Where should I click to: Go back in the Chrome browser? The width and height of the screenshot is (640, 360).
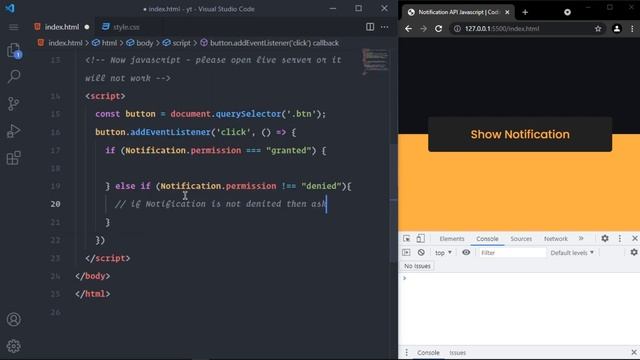(x=408, y=29)
